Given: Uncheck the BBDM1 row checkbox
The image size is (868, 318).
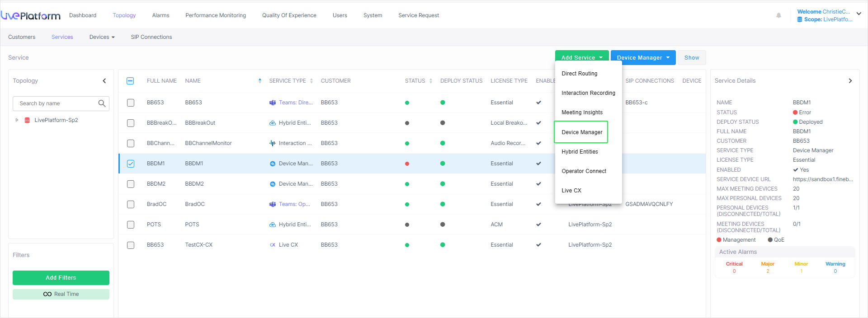Looking at the screenshot, I should (x=131, y=164).
